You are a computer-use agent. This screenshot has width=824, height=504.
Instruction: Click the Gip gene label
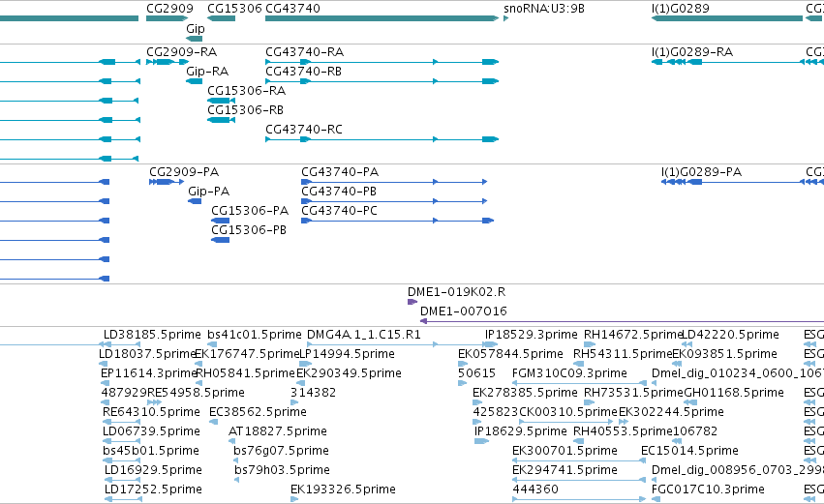point(196,28)
